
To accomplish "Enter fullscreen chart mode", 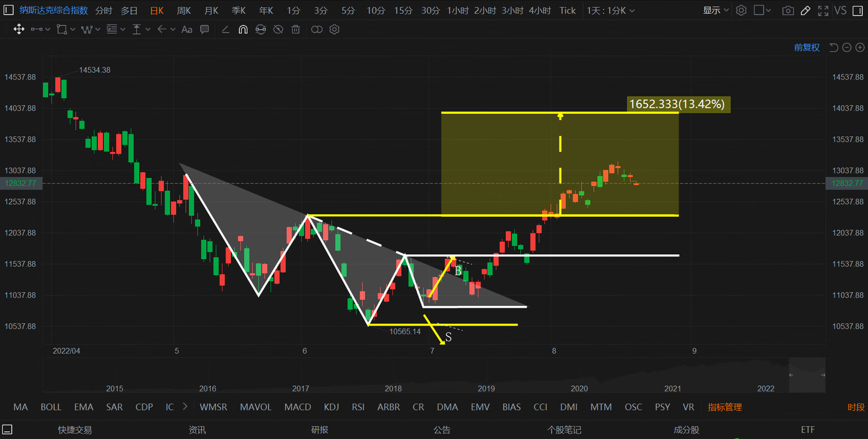I will click(x=822, y=10).
